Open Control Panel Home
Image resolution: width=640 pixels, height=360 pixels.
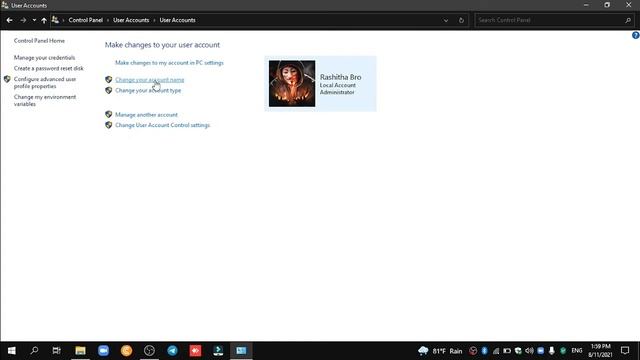[39, 41]
